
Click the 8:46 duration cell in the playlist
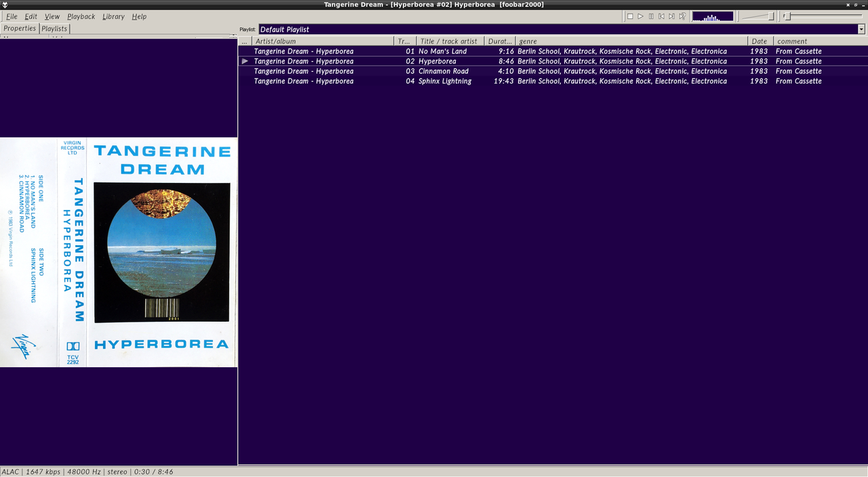pos(506,61)
